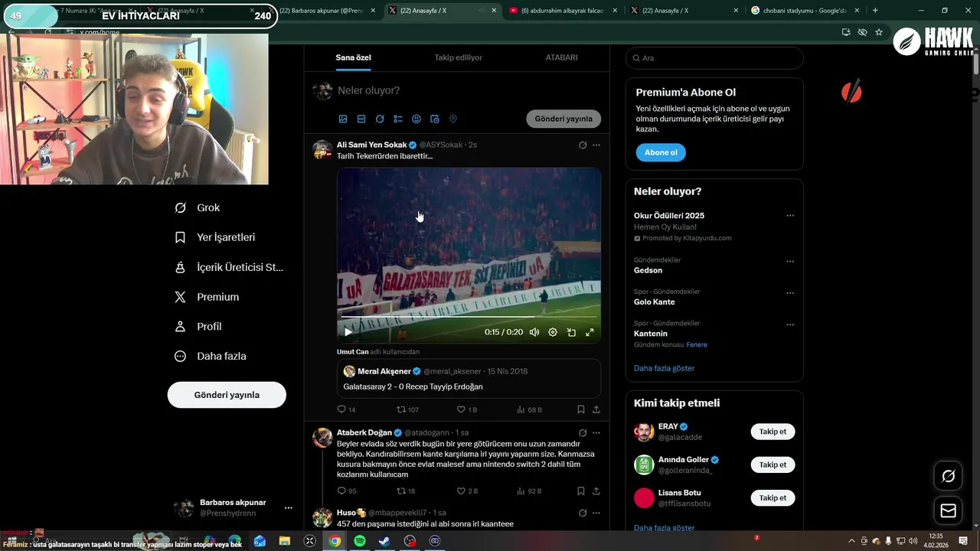Click the Ara search field

click(714, 58)
